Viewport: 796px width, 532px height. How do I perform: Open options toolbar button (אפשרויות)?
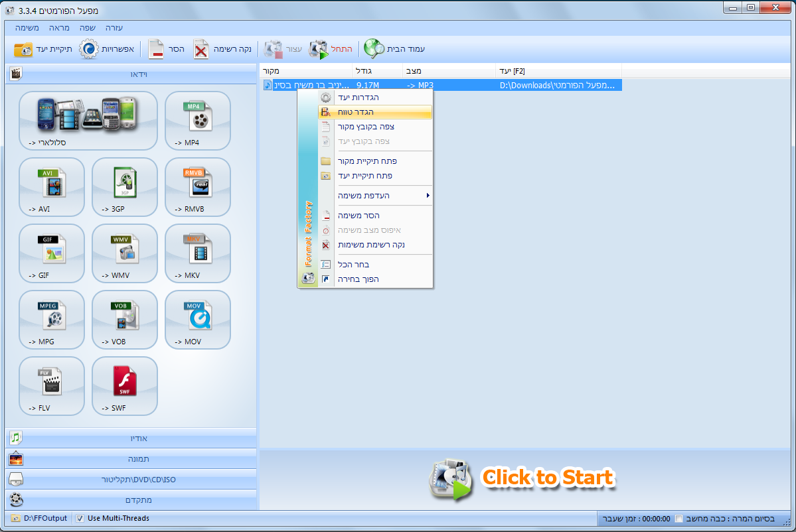107,49
